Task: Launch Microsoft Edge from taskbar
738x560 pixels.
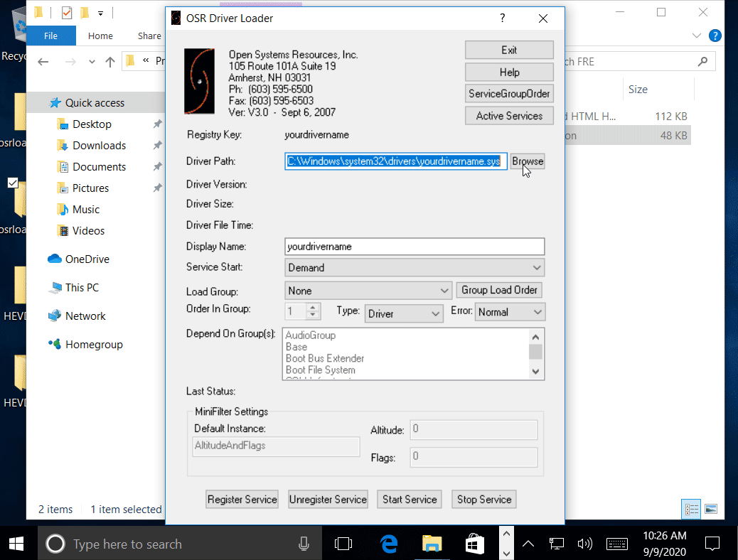Action: (x=389, y=544)
